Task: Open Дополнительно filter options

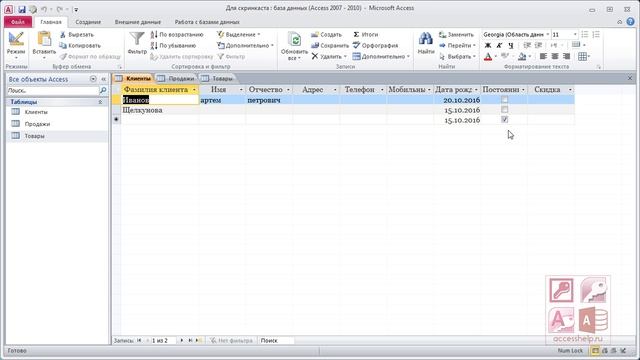Action: pyautogui.click(x=245, y=46)
